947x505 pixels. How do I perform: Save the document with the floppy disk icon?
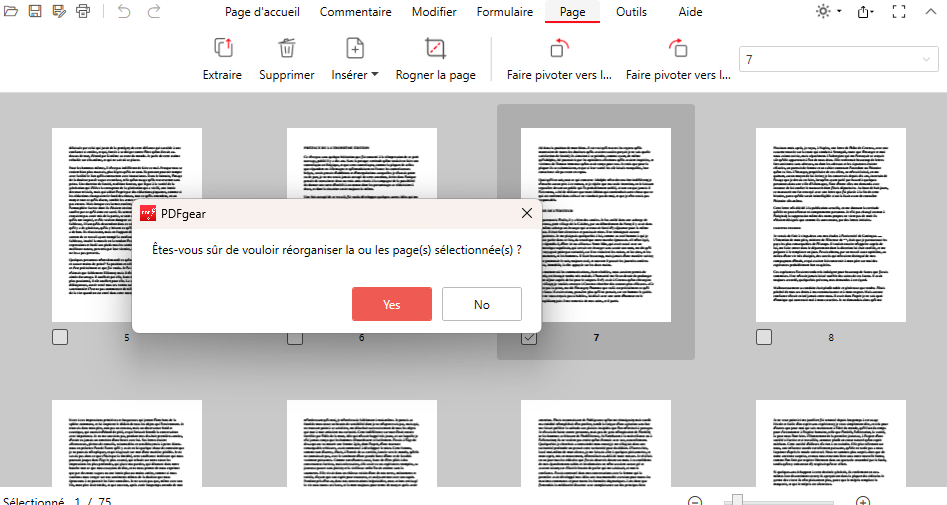point(35,11)
